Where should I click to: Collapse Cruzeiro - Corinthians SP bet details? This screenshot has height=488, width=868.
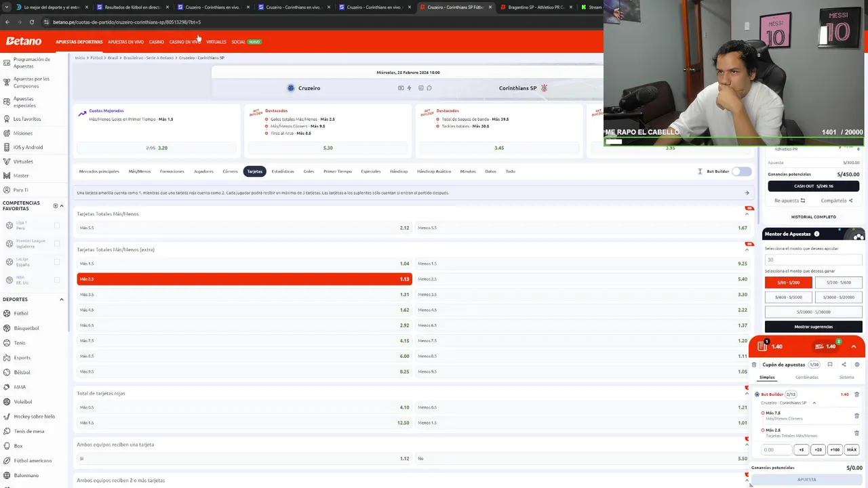(x=814, y=403)
